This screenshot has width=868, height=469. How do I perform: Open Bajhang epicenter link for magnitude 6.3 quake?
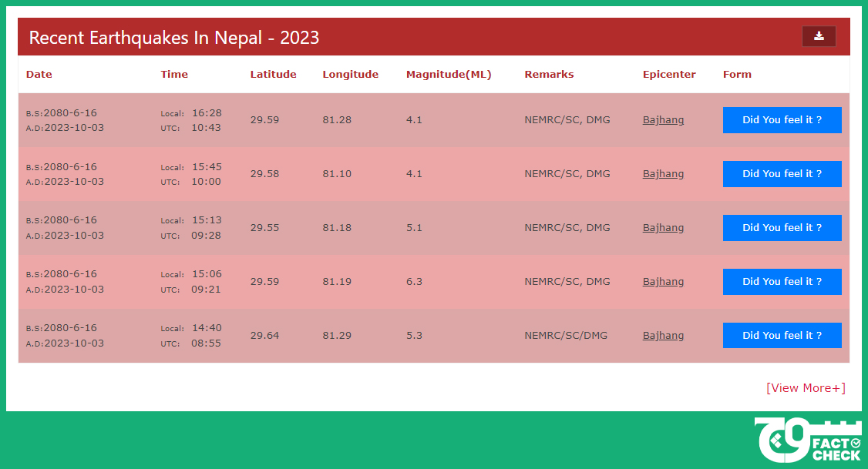click(x=663, y=282)
